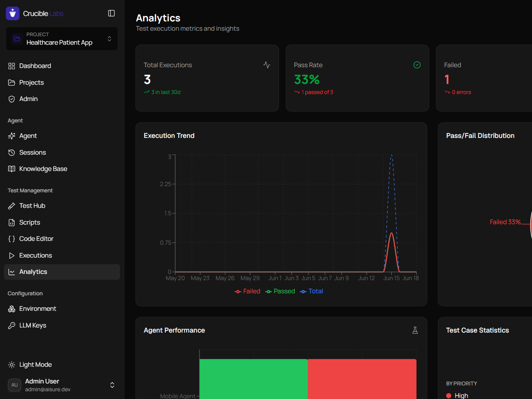Go to the Dashboard page
This screenshot has width=532, height=399.
point(62,66)
